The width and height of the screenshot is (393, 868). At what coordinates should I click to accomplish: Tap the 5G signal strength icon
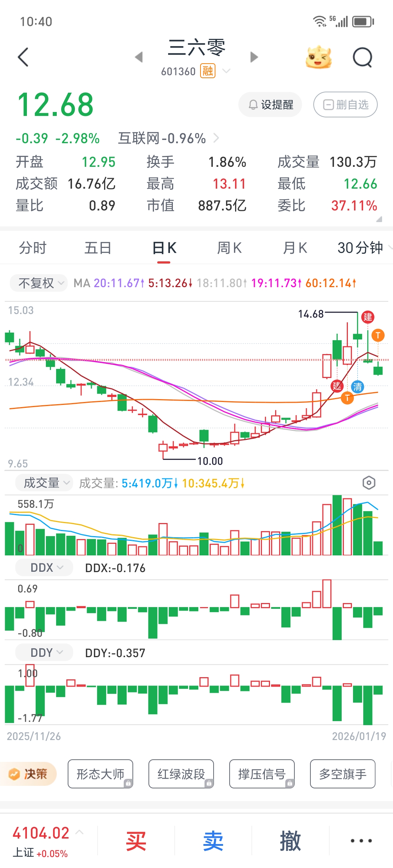click(338, 21)
